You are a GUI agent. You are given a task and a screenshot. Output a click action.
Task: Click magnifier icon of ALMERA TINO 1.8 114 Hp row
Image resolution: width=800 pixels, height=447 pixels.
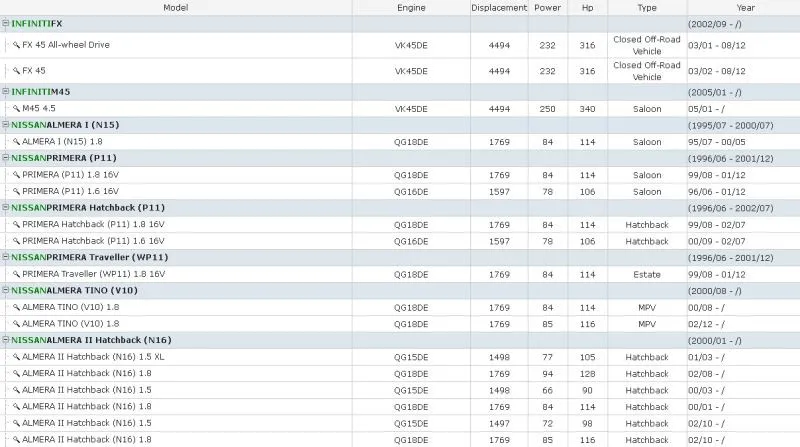[16, 307]
